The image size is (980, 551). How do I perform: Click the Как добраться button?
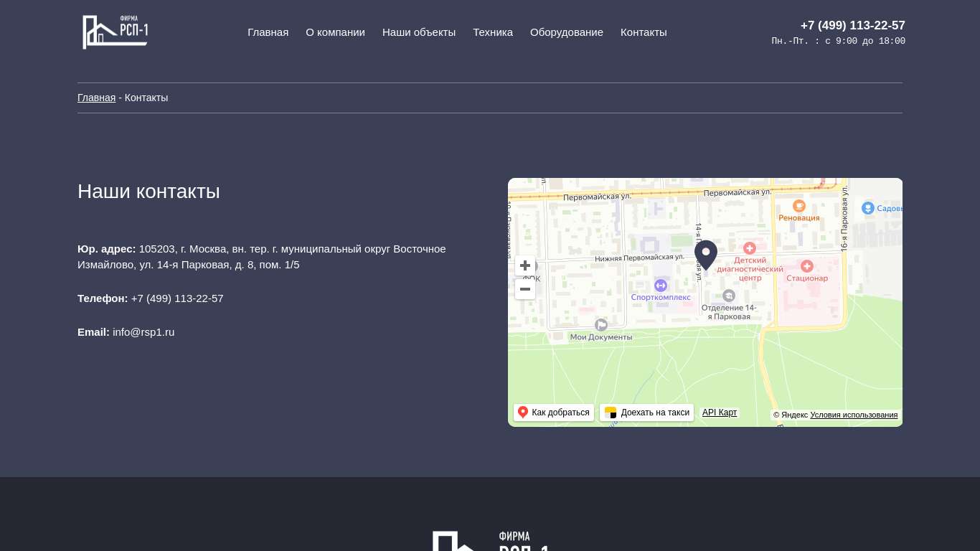pyautogui.click(x=554, y=413)
